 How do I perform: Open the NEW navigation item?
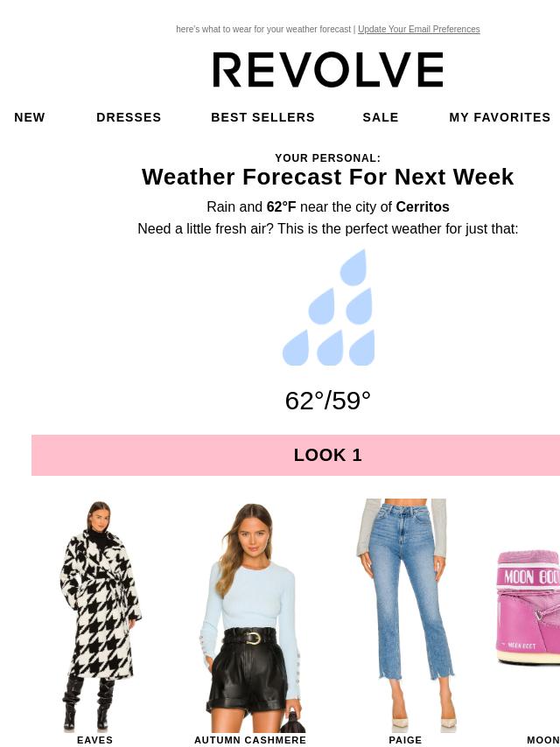coord(30,117)
